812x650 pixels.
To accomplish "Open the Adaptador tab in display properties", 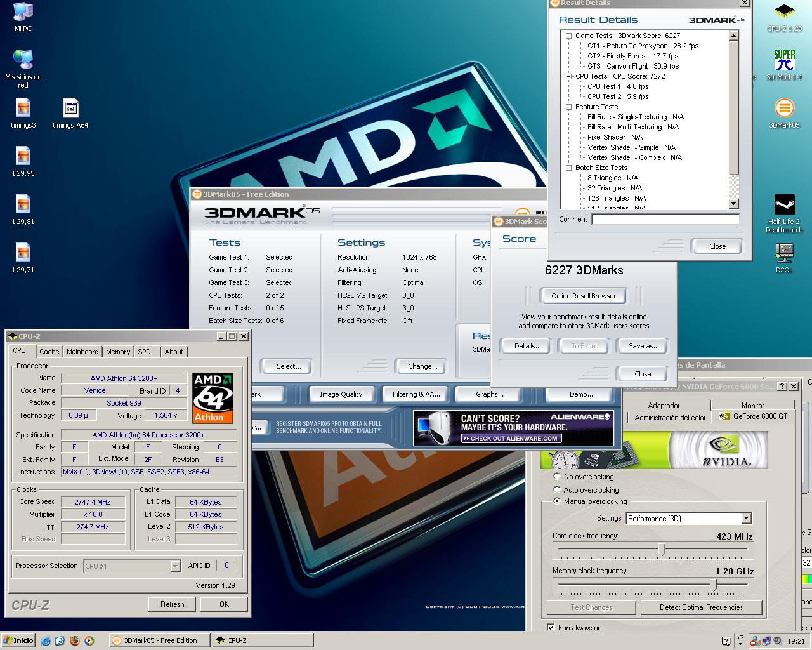I will point(664,406).
